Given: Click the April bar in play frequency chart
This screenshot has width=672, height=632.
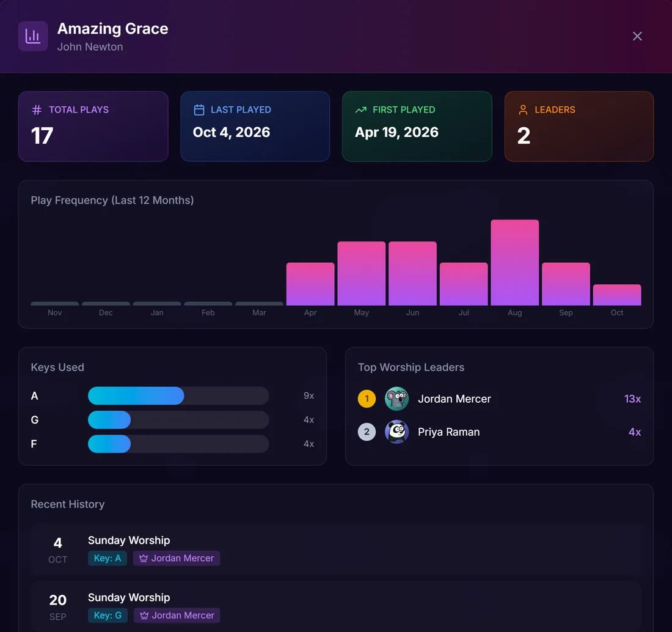Looking at the screenshot, I should (310, 284).
